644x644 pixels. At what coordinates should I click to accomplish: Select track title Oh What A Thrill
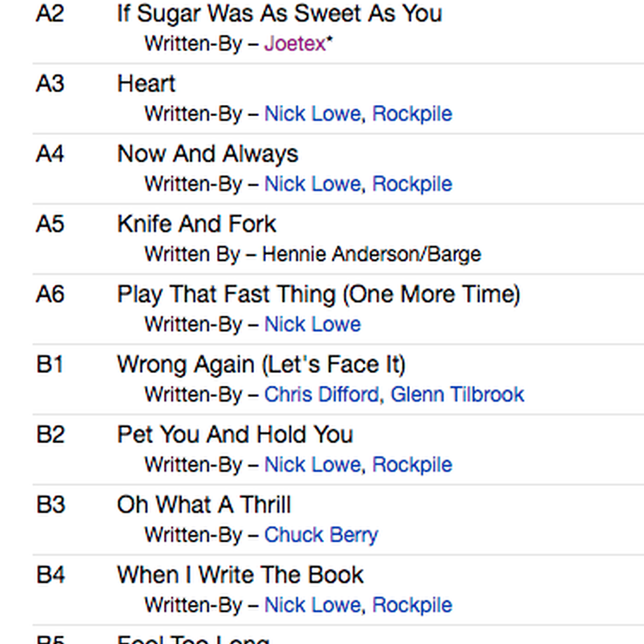tap(204, 505)
